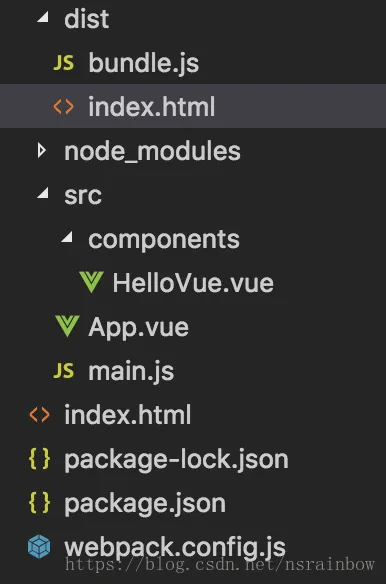This screenshot has height=584, width=386.
Task: Click the webpack cube icon
Action: (39, 546)
